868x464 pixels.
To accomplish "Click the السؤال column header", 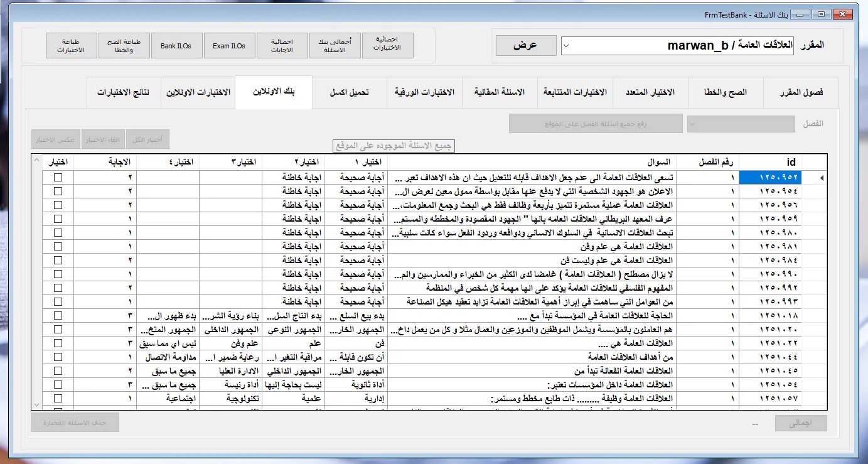I will pyautogui.click(x=532, y=163).
